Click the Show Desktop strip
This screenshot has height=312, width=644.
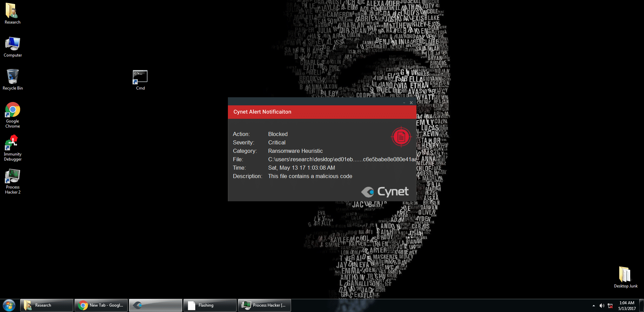641,305
